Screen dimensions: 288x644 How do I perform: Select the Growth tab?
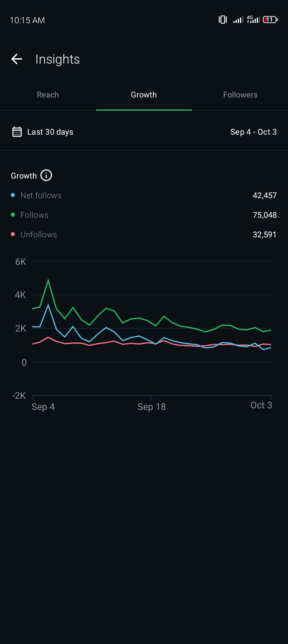click(x=144, y=95)
